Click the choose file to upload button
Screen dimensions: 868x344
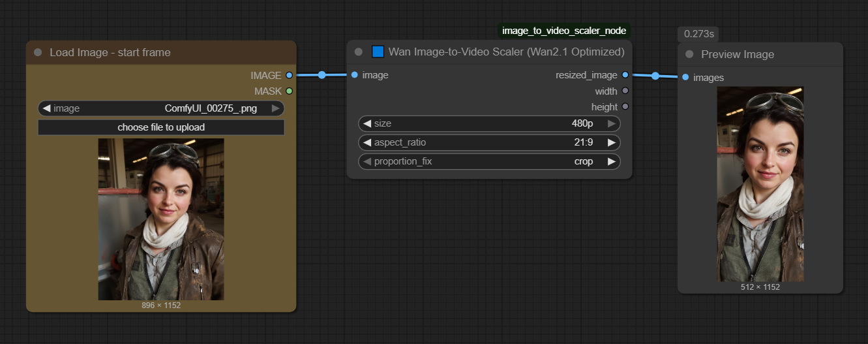(161, 127)
